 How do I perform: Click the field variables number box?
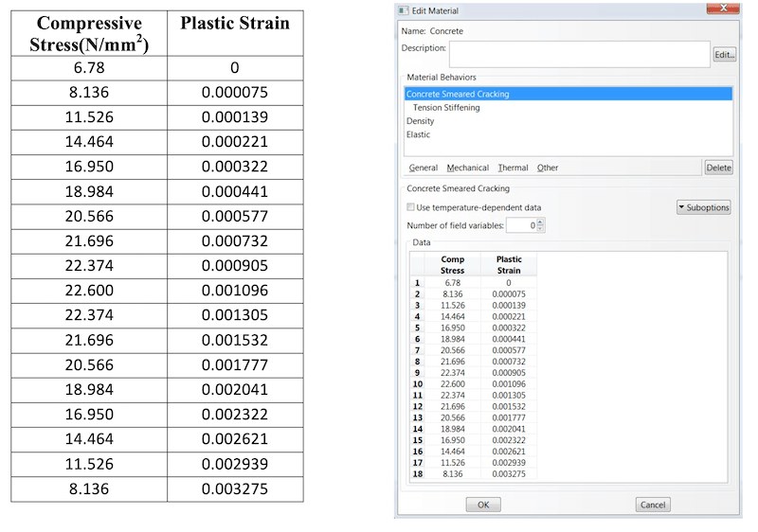click(519, 225)
